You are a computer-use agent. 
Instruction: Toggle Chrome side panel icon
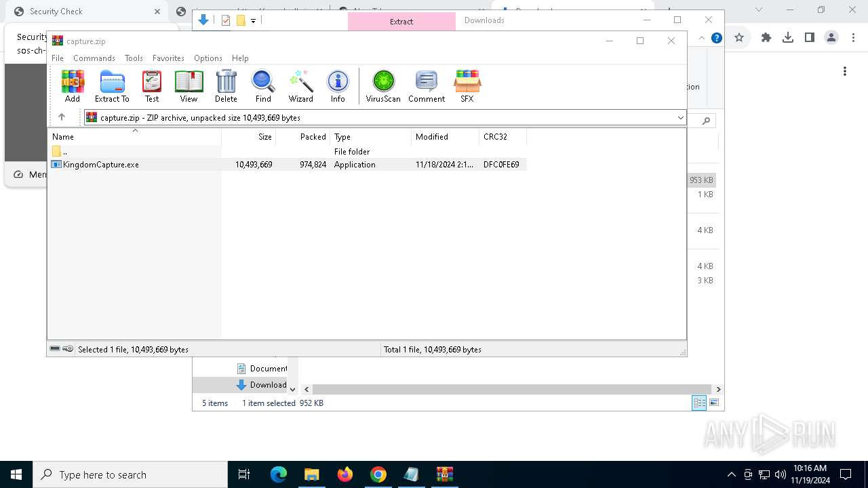click(809, 38)
